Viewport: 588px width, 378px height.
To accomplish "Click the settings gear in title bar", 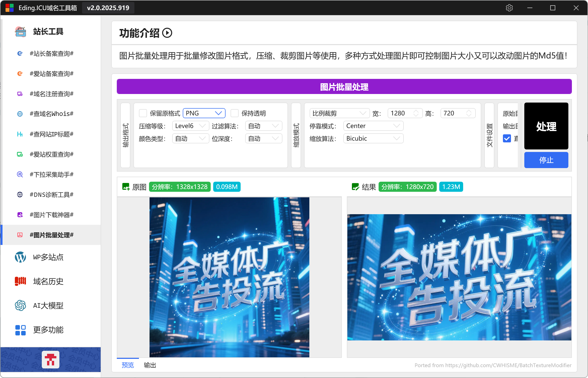I will point(509,8).
